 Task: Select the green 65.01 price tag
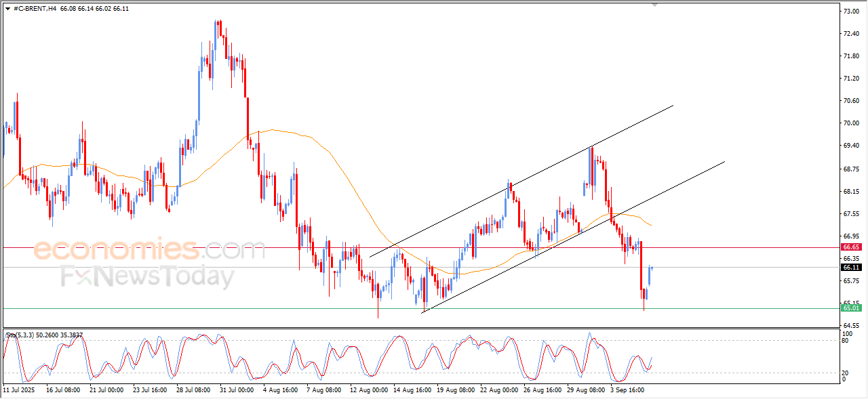tap(852, 308)
